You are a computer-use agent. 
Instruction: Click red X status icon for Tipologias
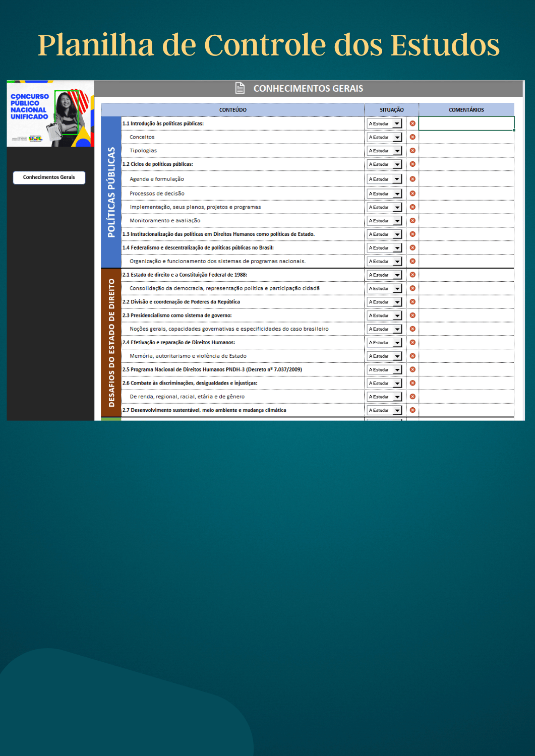click(x=412, y=151)
